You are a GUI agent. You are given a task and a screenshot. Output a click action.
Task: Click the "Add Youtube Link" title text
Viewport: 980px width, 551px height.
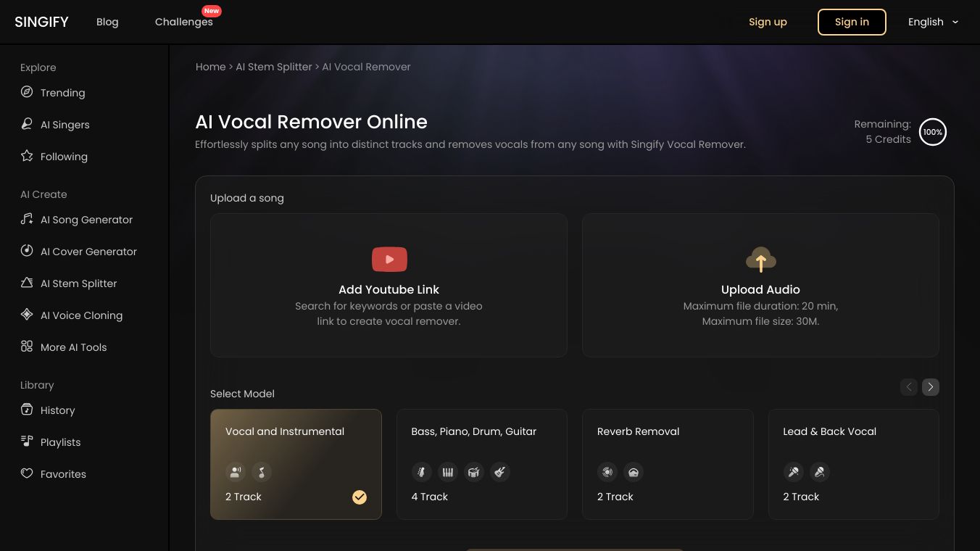(389, 289)
